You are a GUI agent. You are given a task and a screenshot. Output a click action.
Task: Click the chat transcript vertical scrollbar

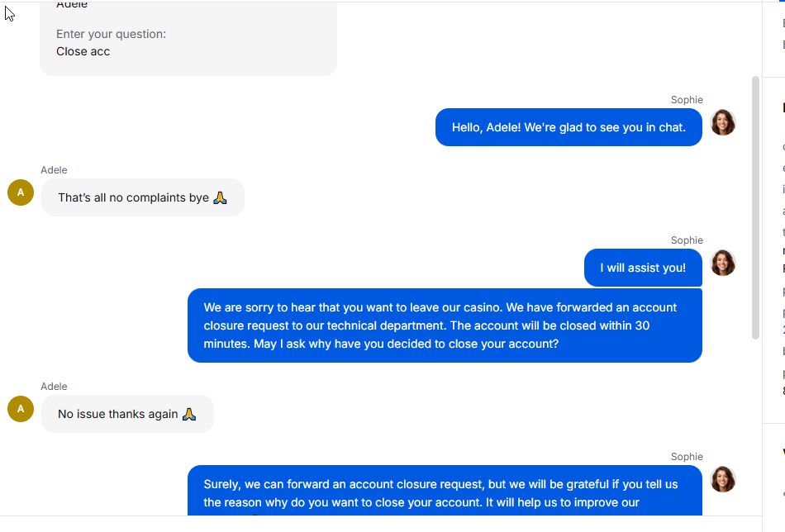click(755, 207)
